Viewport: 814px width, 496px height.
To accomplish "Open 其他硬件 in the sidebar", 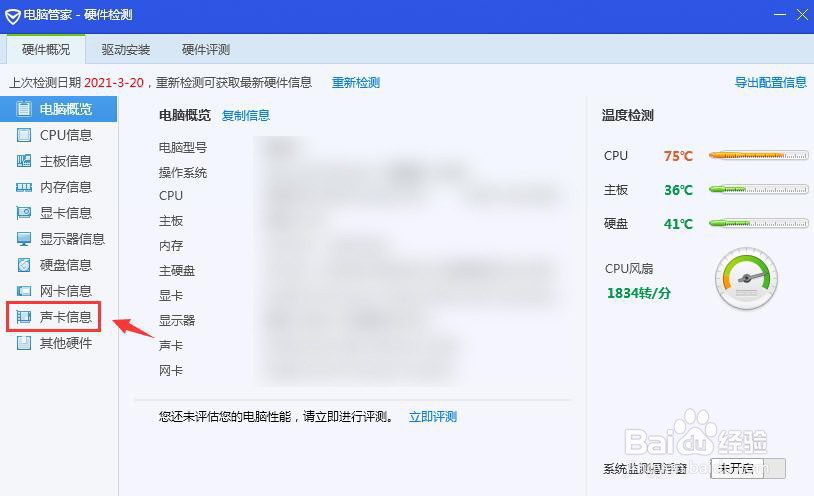I will point(59,343).
